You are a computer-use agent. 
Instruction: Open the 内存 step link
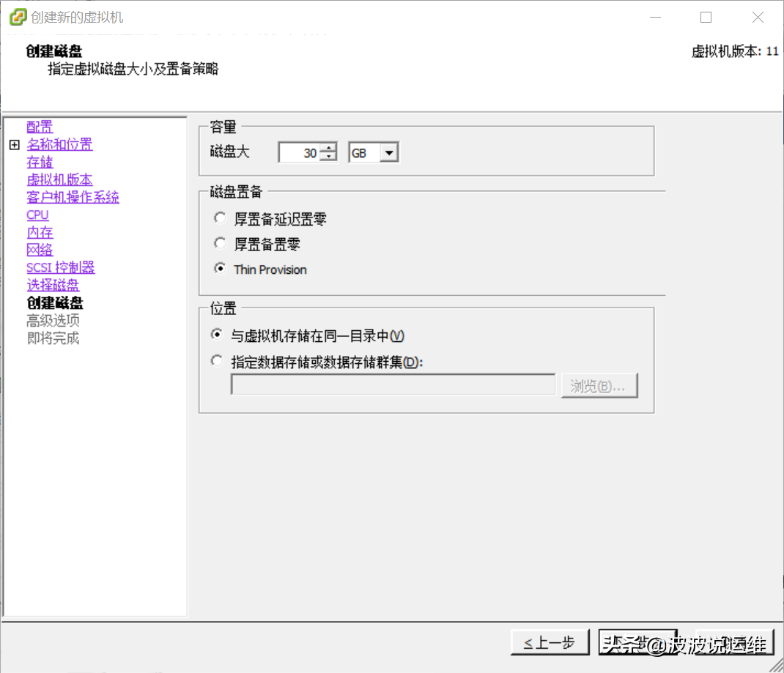[x=40, y=232]
